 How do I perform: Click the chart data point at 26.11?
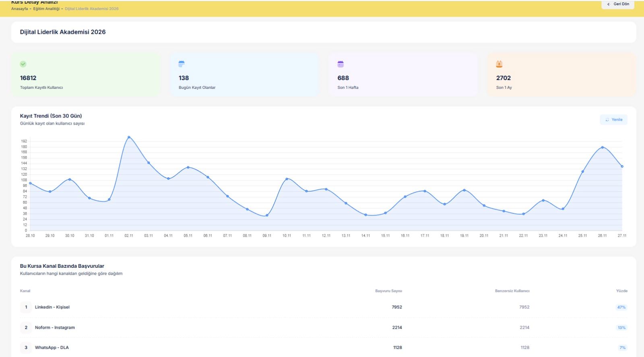(x=602, y=148)
